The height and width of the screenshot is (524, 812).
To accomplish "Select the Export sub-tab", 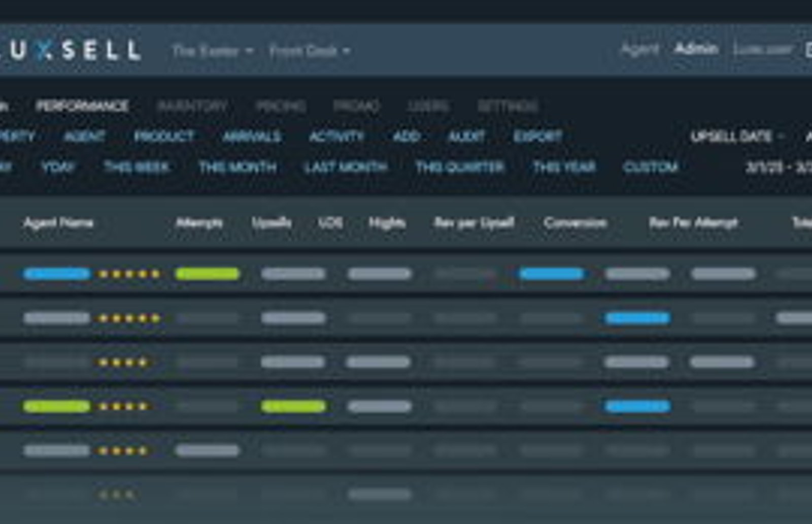I will pos(538,136).
